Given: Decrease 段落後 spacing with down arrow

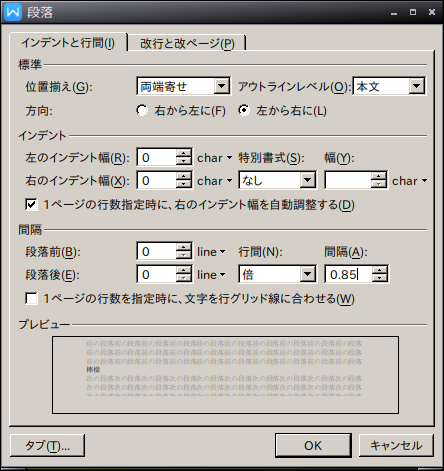Looking at the screenshot, I should tap(184, 278).
